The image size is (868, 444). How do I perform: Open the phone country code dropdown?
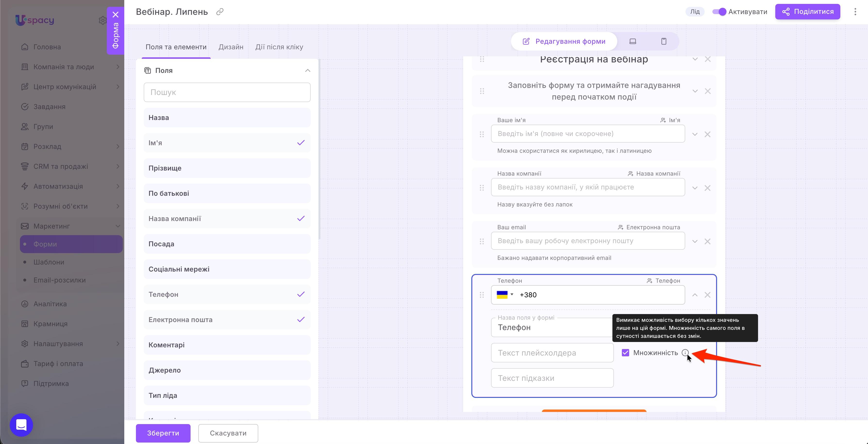(x=505, y=295)
